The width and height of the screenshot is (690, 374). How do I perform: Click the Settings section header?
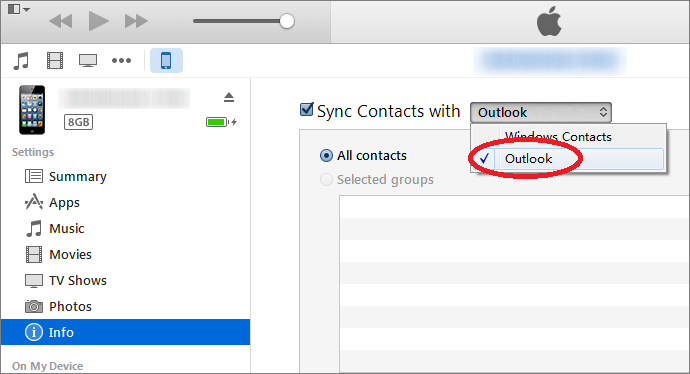click(x=33, y=152)
